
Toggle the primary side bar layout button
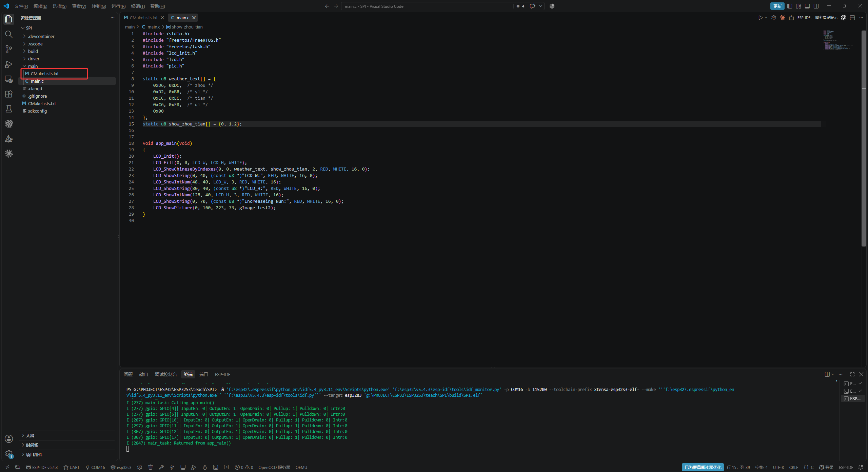(x=790, y=6)
